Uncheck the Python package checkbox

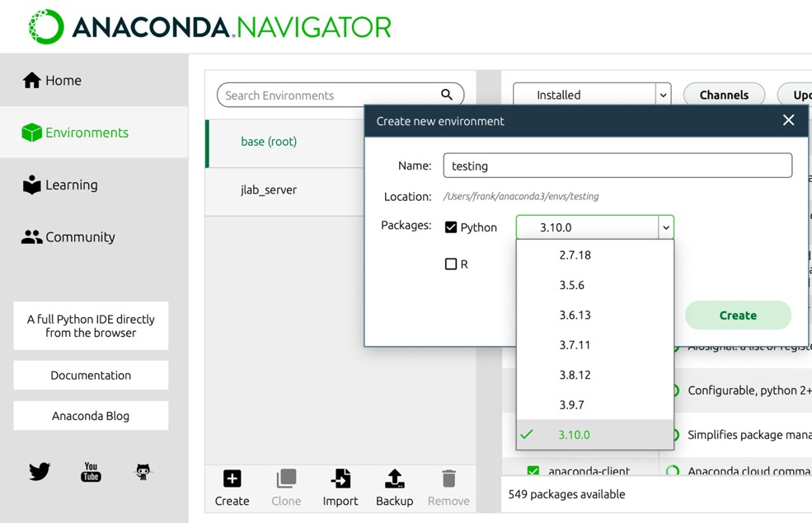451,227
